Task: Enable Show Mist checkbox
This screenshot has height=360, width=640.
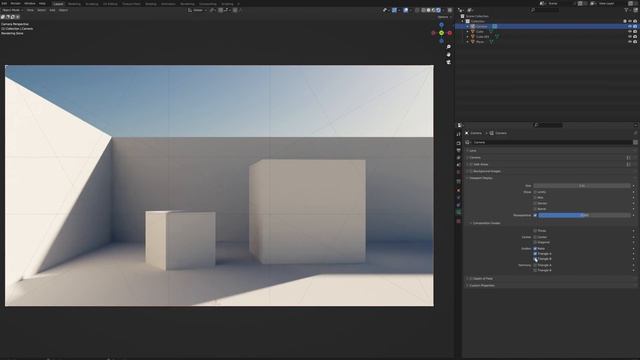Action: 535,198
